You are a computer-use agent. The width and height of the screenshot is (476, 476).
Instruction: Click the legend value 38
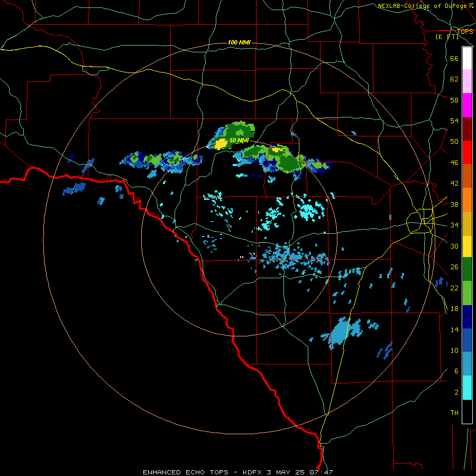(454, 204)
